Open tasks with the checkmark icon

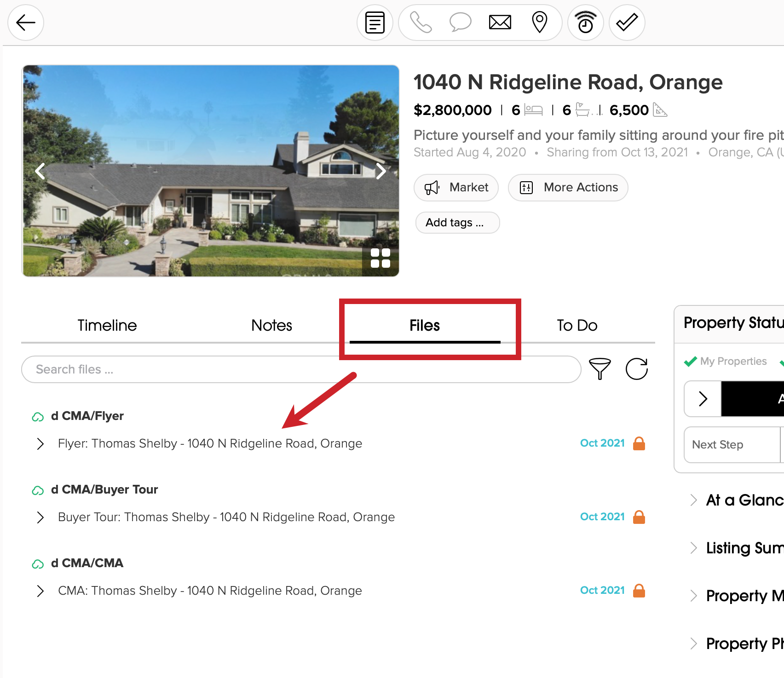click(626, 22)
